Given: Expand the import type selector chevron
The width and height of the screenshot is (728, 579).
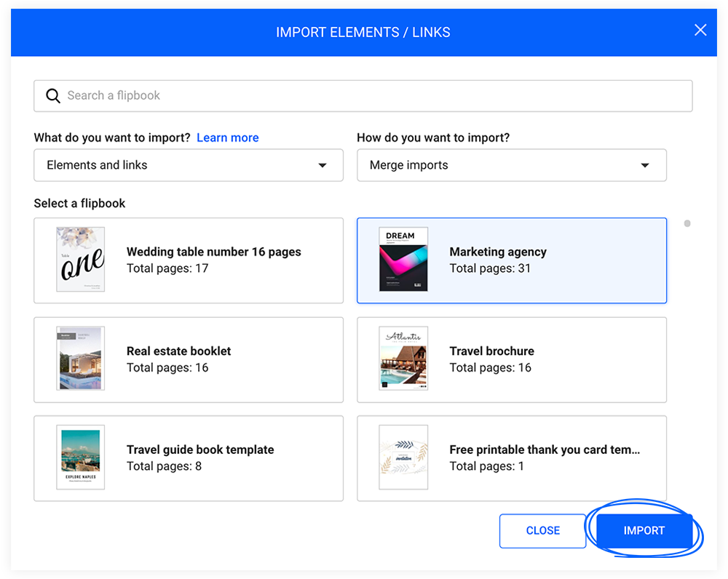Looking at the screenshot, I should pyautogui.click(x=323, y=165).
